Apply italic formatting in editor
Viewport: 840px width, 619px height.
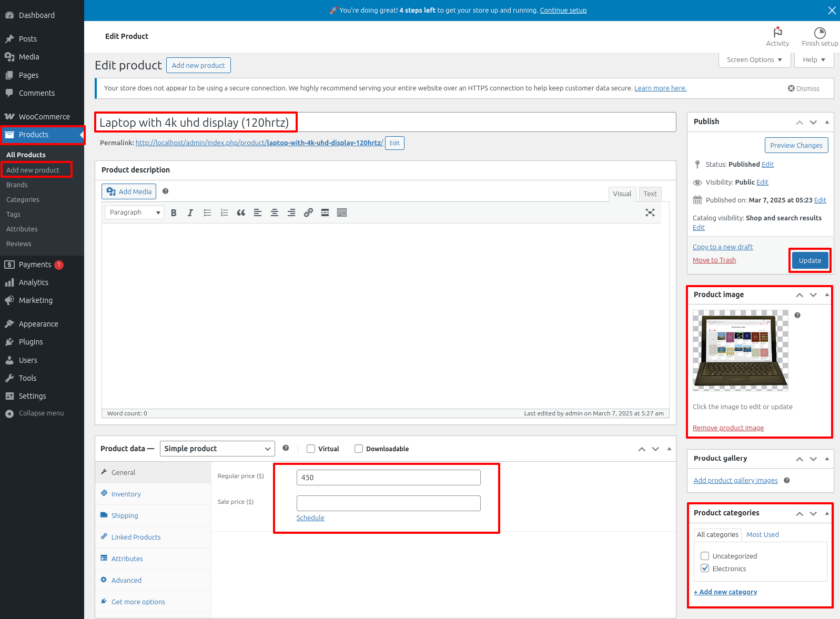[190, 212]
